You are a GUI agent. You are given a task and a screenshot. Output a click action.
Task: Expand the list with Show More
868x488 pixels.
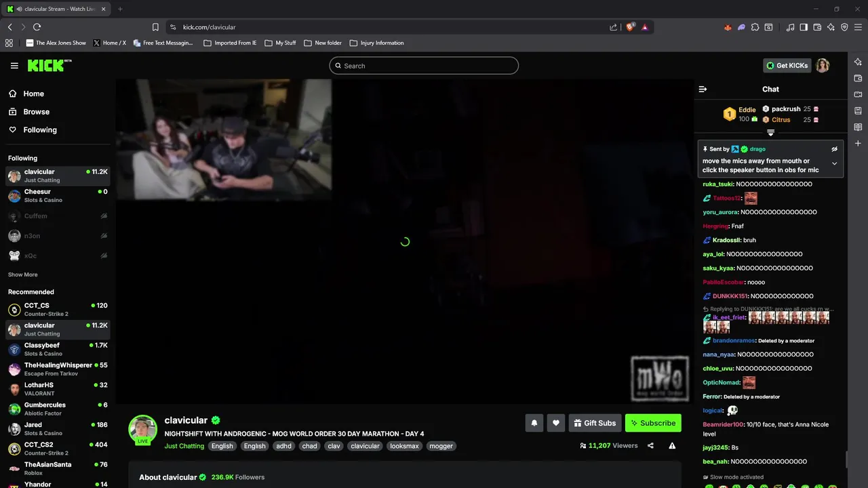23,274
